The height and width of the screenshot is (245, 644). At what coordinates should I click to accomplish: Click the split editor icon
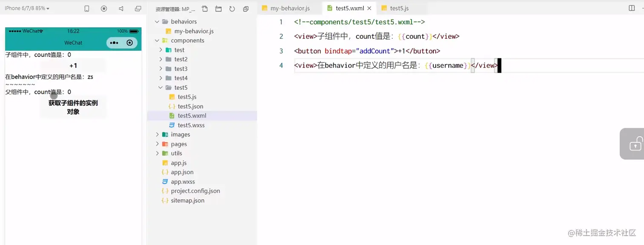coord(632,8)
